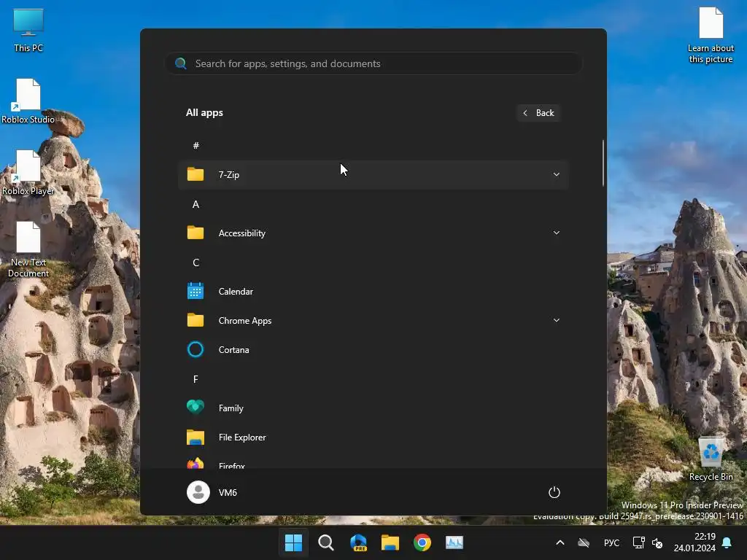Viewport: 747px width, 560px height.
Task: Click the search magnifier icon in Start menu
Action: pos(181,63)
